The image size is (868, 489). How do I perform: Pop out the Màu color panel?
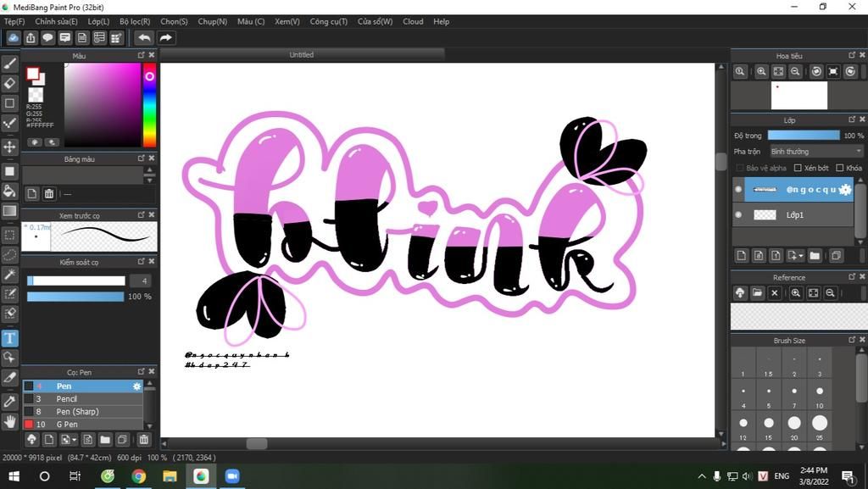(x=142, y=55)
